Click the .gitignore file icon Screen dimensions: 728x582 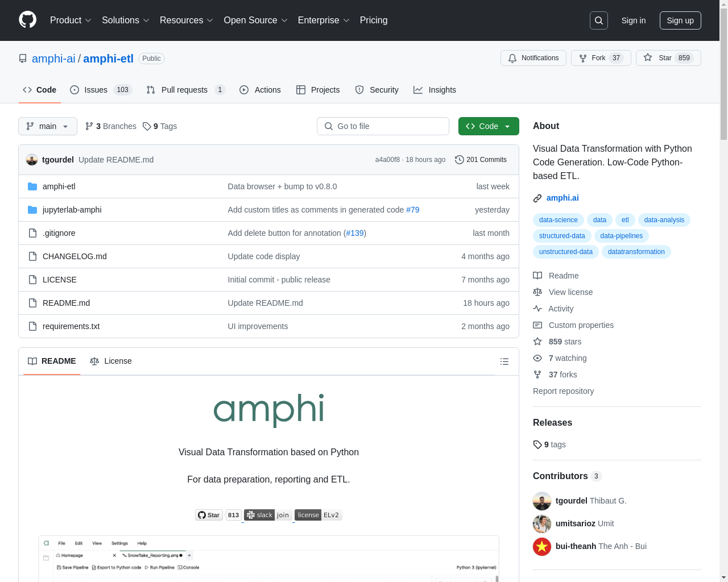click(32, 233)
